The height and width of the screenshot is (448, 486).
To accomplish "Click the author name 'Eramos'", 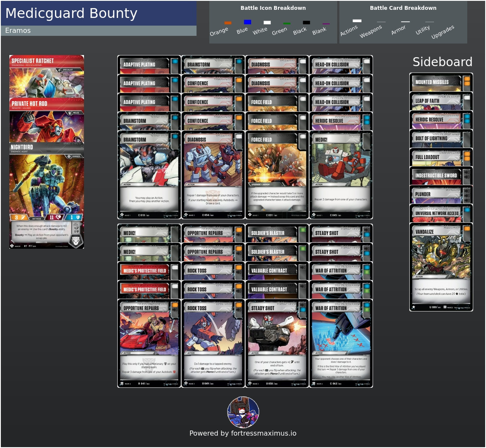I will tap(18, 30).
